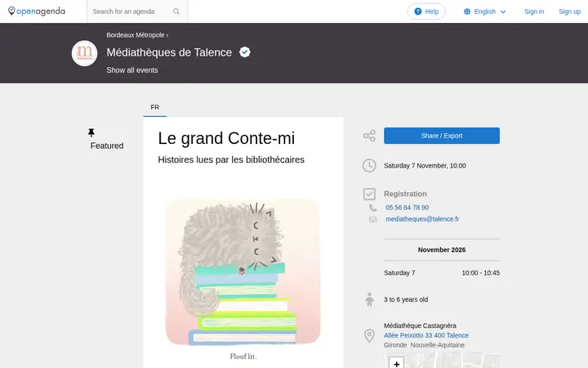Expand the English language dropdown

[485, 11]
